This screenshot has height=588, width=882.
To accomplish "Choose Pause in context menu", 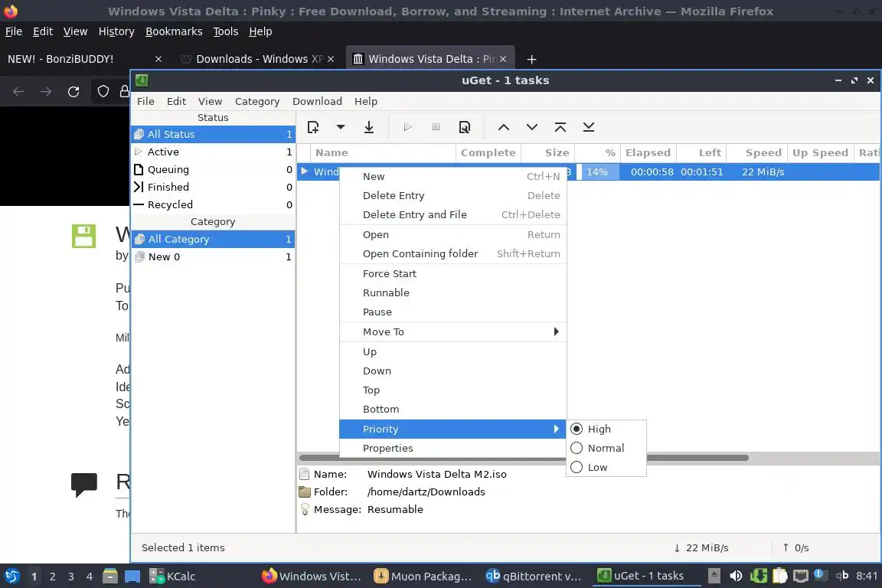I will tap(452, 312).
